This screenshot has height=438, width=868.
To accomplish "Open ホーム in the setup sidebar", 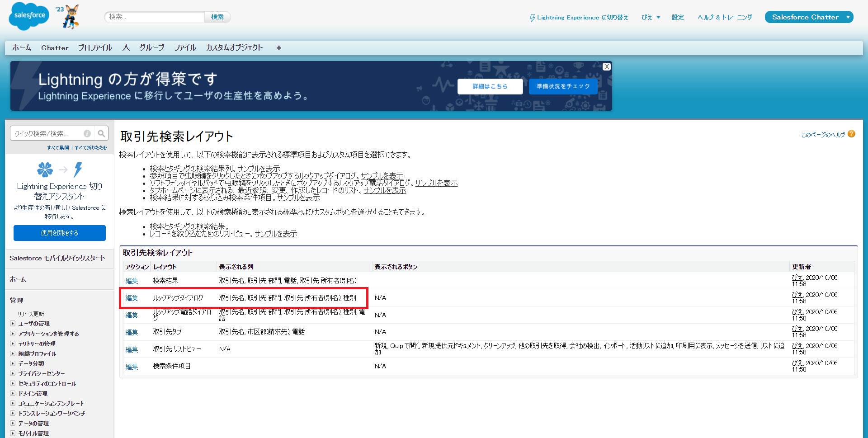I will [18, 279].
